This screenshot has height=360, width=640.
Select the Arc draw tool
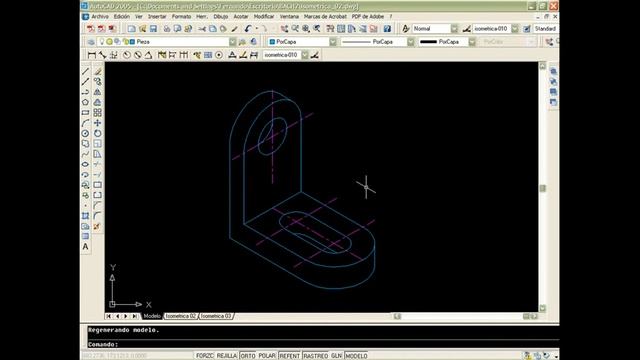tap(85, 123)
